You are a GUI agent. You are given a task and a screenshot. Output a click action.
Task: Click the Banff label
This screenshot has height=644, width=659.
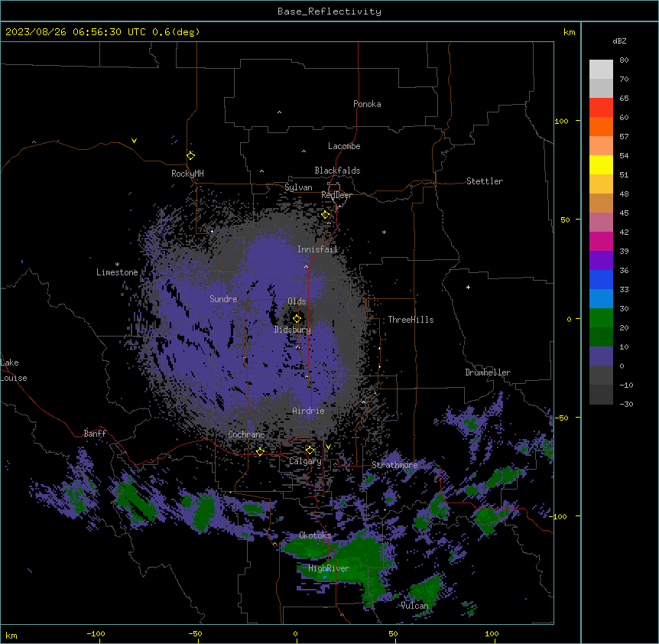coord(95,434)
